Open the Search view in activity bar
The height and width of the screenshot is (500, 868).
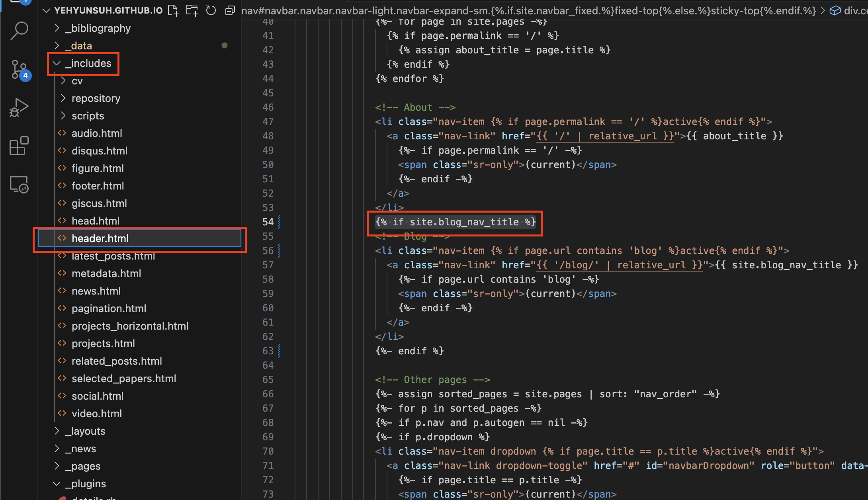pos(19,31)
